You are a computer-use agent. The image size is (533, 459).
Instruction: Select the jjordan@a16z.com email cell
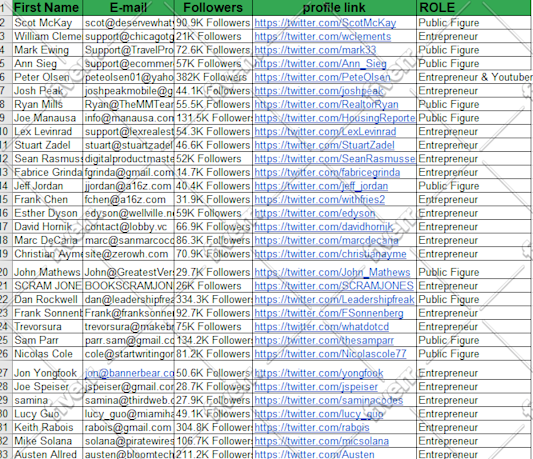128,186
